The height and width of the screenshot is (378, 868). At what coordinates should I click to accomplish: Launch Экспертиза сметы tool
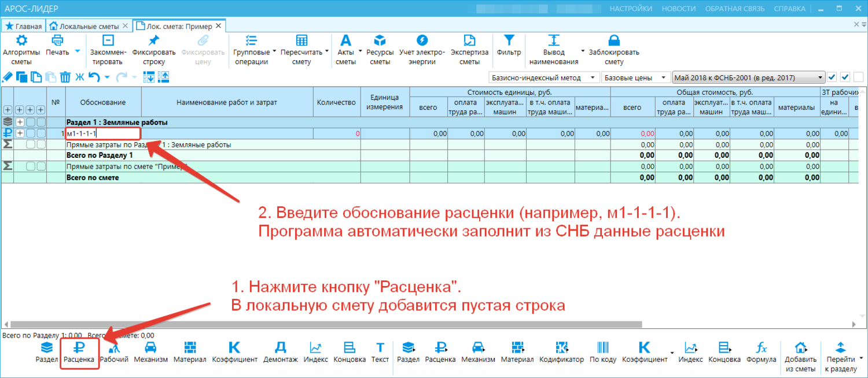(469, 50)
